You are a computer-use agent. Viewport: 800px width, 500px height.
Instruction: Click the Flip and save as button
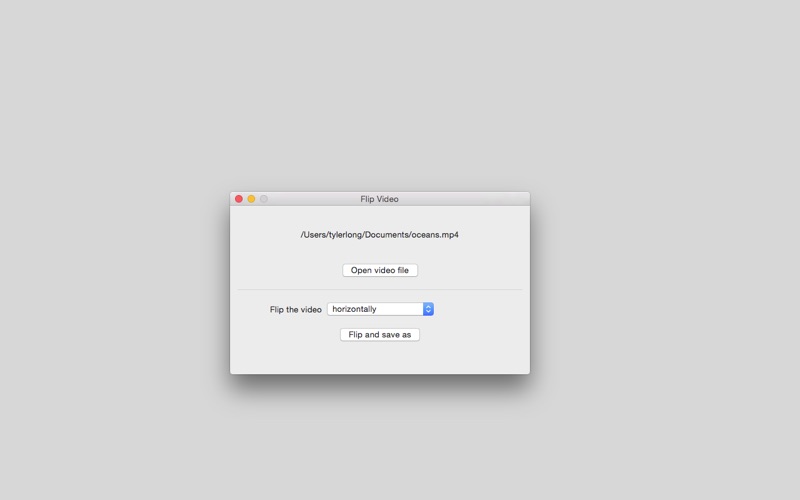380,335
